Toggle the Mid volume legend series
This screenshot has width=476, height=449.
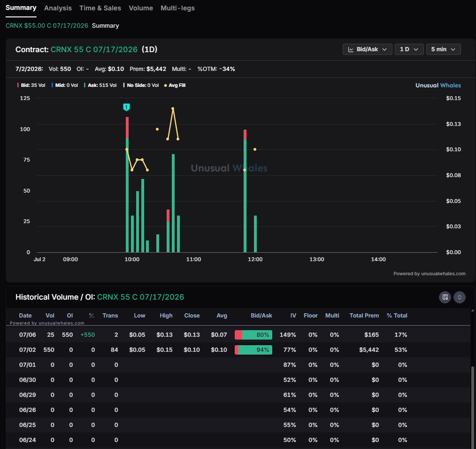tap(65, 85)
